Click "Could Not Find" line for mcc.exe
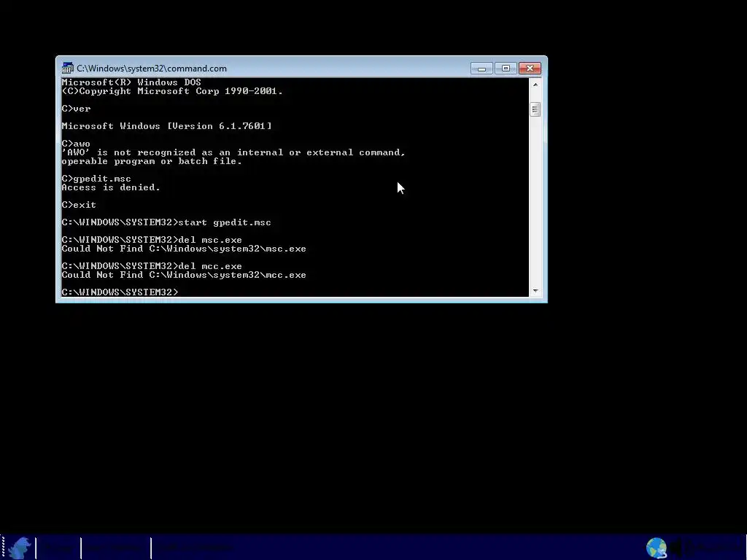 point(184,275)
